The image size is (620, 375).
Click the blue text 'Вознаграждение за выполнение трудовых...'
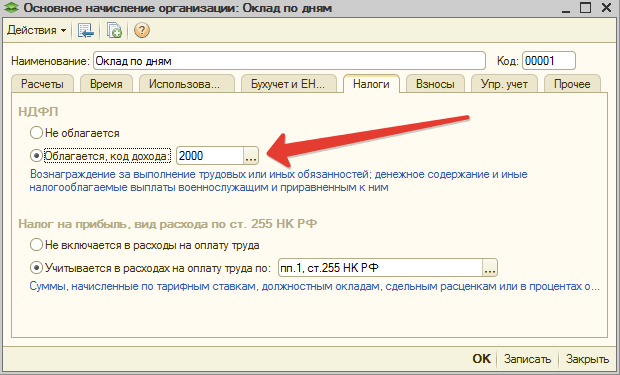(x=278, y=180)
